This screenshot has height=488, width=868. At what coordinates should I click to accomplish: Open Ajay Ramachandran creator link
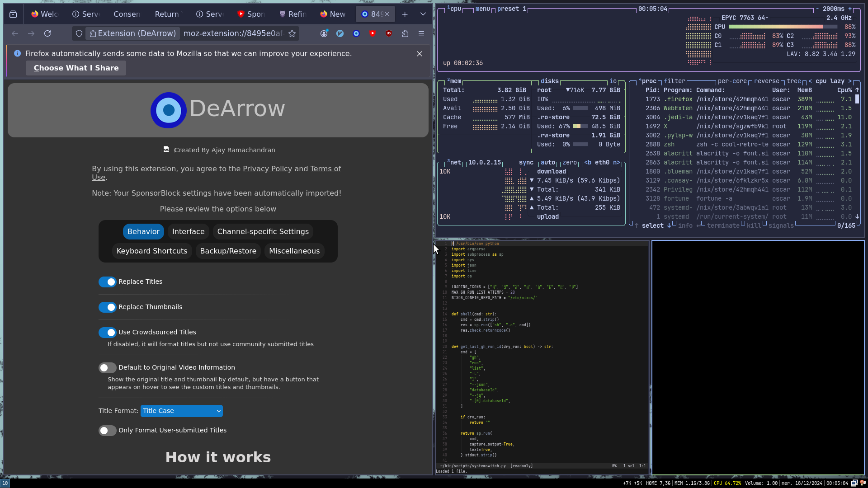pos(243,150)
